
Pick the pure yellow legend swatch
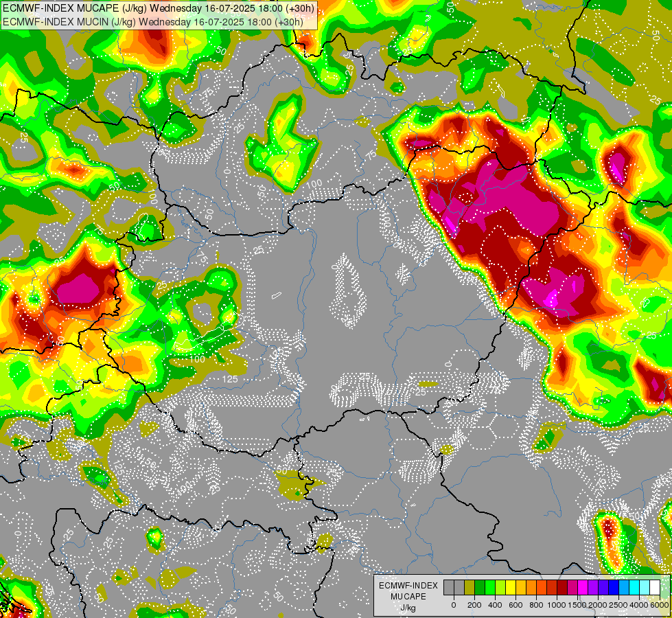[x=511, y=588]
